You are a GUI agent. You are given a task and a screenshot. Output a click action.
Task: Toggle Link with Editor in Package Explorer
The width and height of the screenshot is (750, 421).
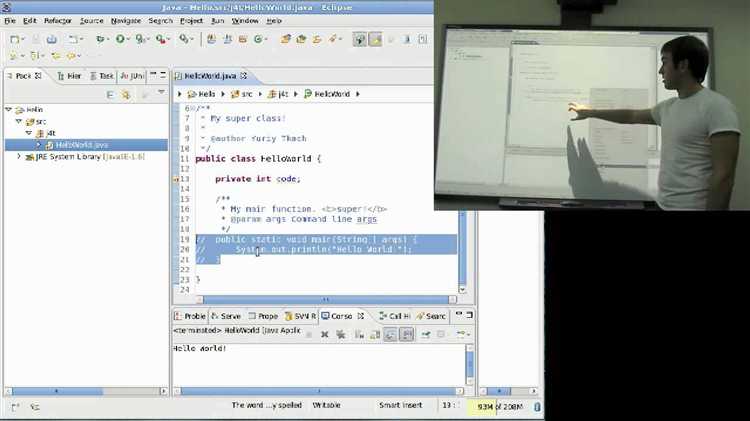point(126,95)
